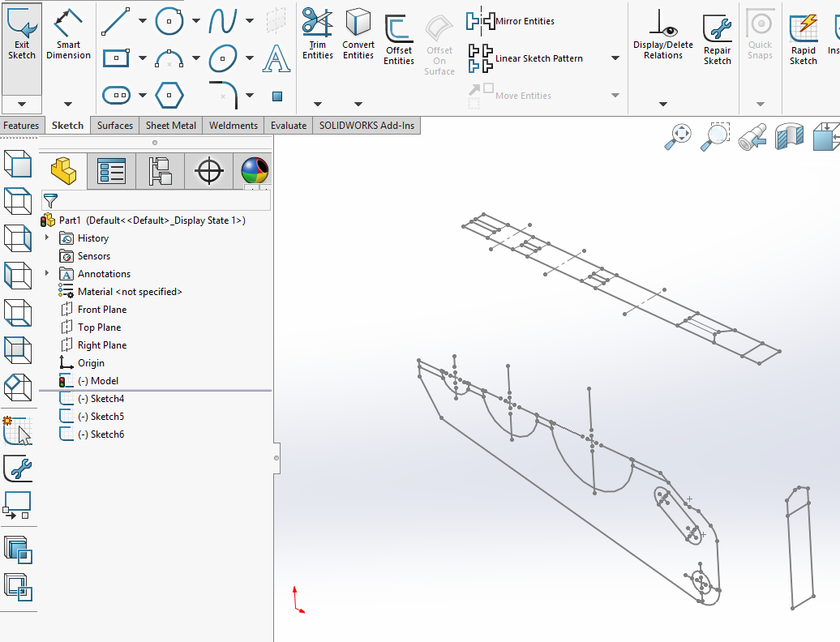Click Zoom to Area magnifier icon

click(715, 136)
